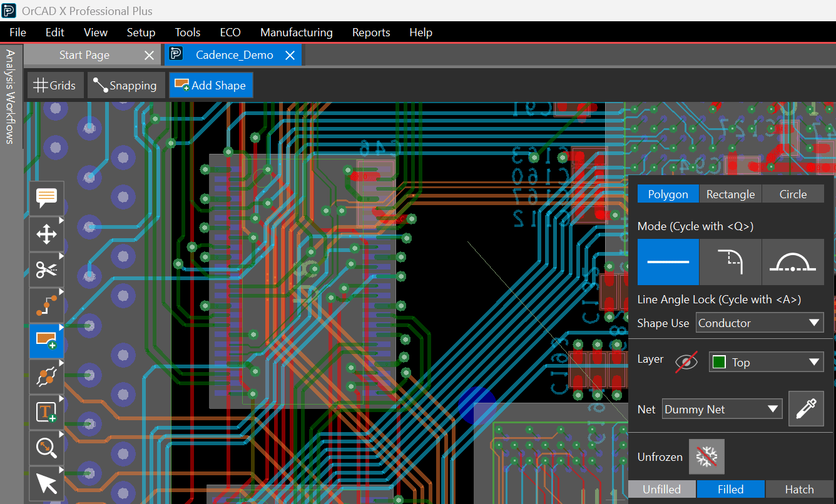Select Rectangle shape type
836x504 pixels.
coord(730,194)
